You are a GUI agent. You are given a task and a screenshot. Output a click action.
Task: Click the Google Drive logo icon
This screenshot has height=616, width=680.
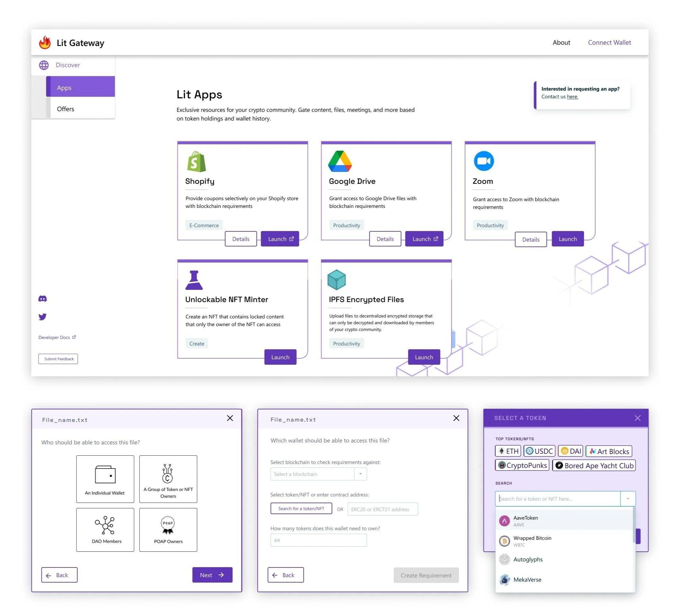point(340,161)
